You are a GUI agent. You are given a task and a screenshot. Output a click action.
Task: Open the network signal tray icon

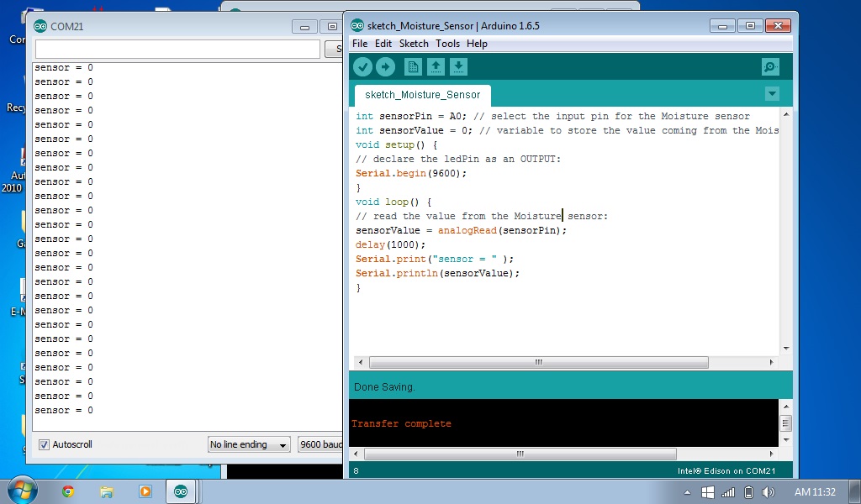point(728,492)
